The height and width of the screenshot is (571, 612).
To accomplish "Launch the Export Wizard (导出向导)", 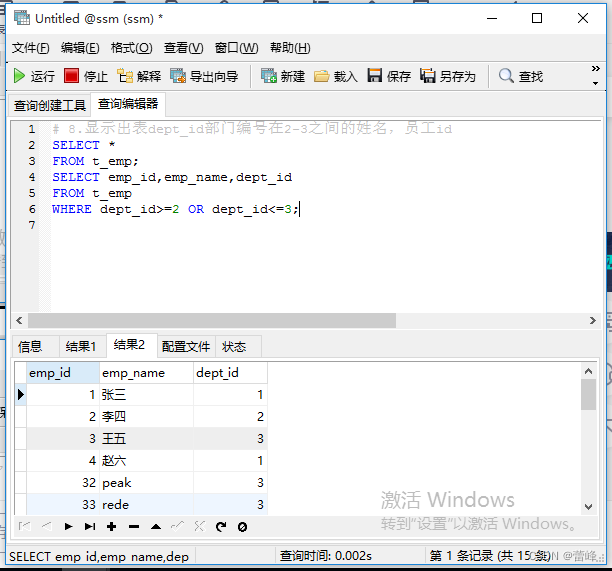I will 204,76.
